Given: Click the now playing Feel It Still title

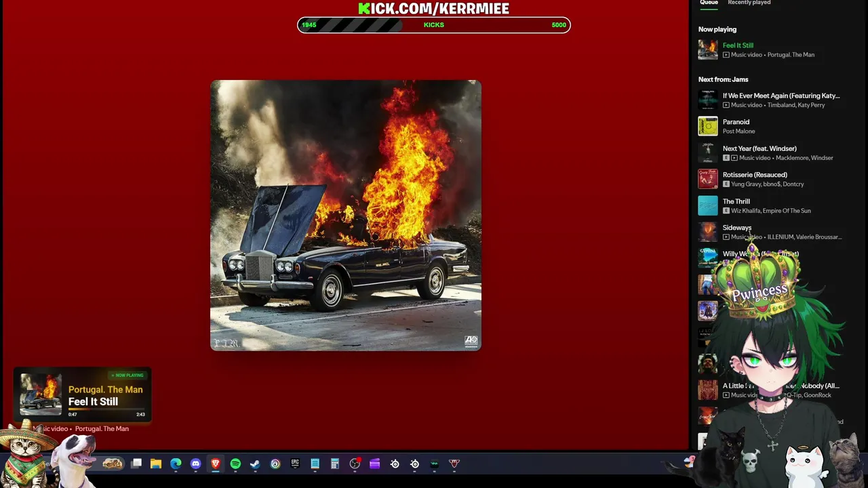Looking at the screenshot, I should pos(738,45).
